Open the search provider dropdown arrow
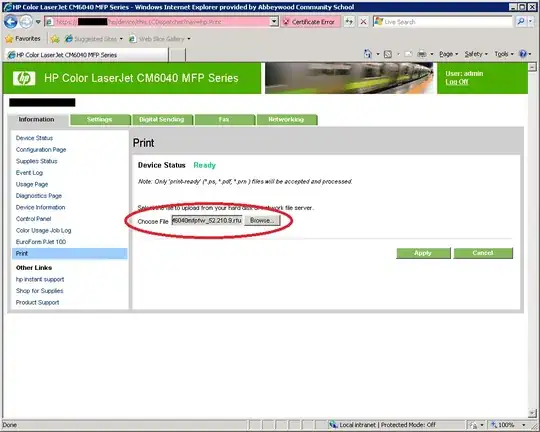The width and height of the screenshot is (540, 432). coord(530,22)
